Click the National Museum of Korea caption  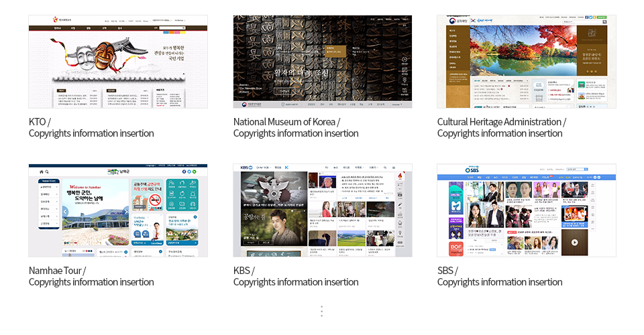coord(286,122)
